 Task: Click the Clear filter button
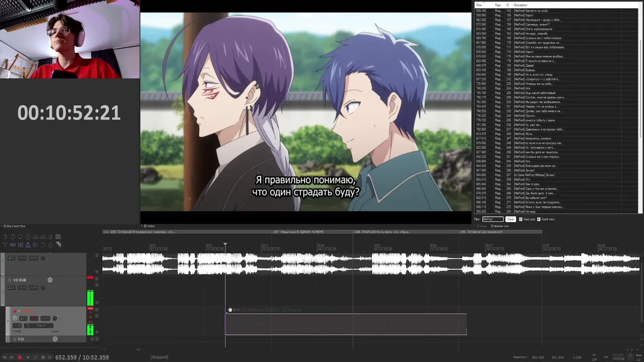pyautogui.click(x=510, y=219)
